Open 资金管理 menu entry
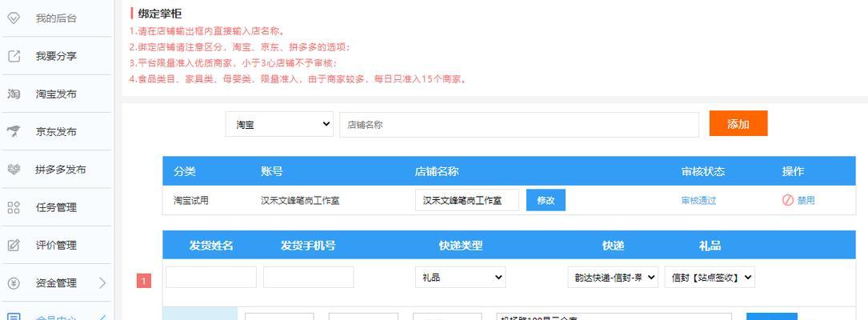Viewport: 868px width, 320px height. click(56, 283)
